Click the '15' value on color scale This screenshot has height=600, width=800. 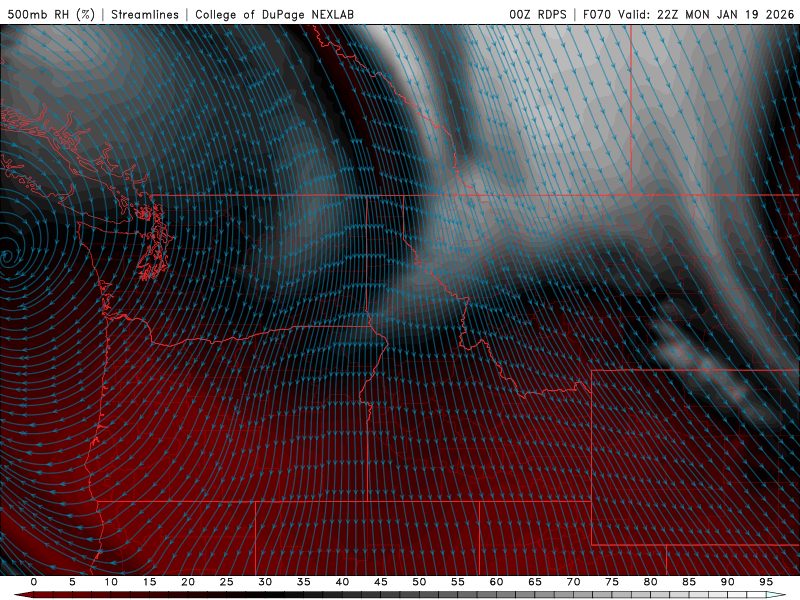(149, 582)
